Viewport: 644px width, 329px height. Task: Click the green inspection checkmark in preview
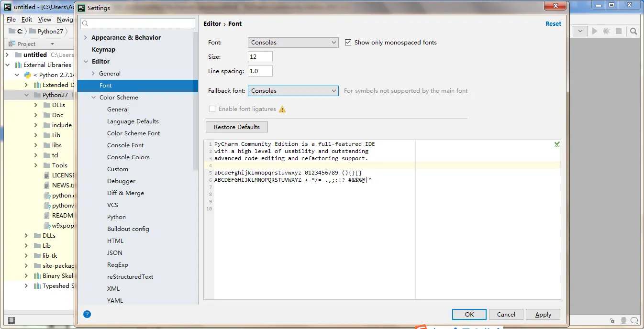tap(557, 144)
